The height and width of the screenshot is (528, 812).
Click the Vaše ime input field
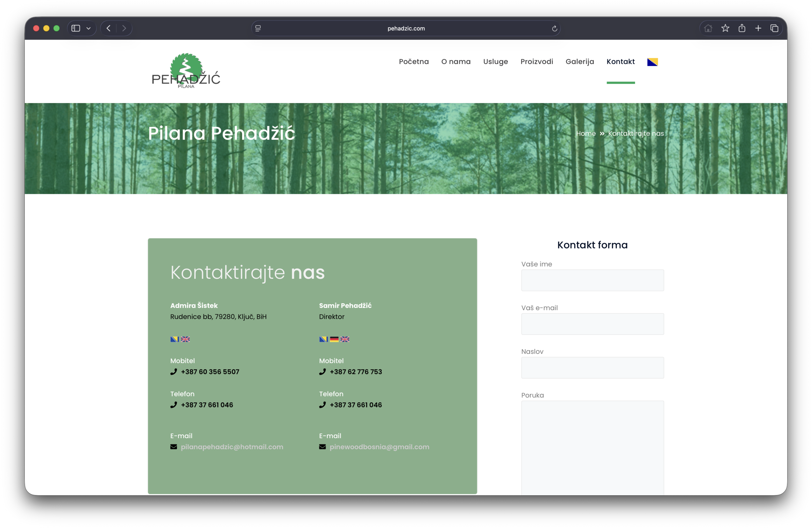(x=592, y=280)
